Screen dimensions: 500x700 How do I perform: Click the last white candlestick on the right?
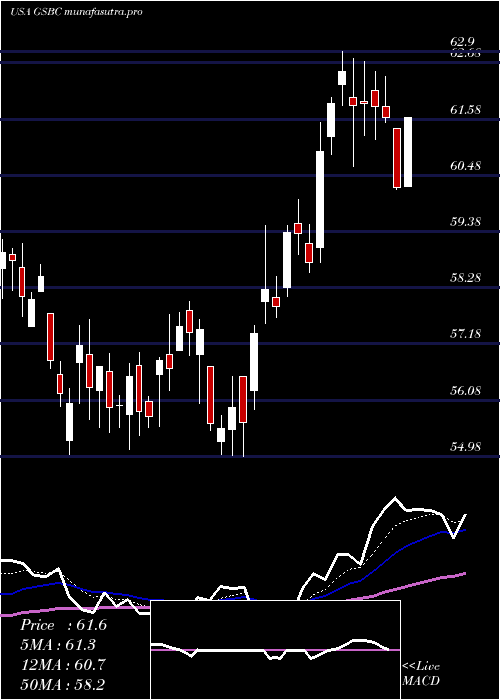click(408, 152)
